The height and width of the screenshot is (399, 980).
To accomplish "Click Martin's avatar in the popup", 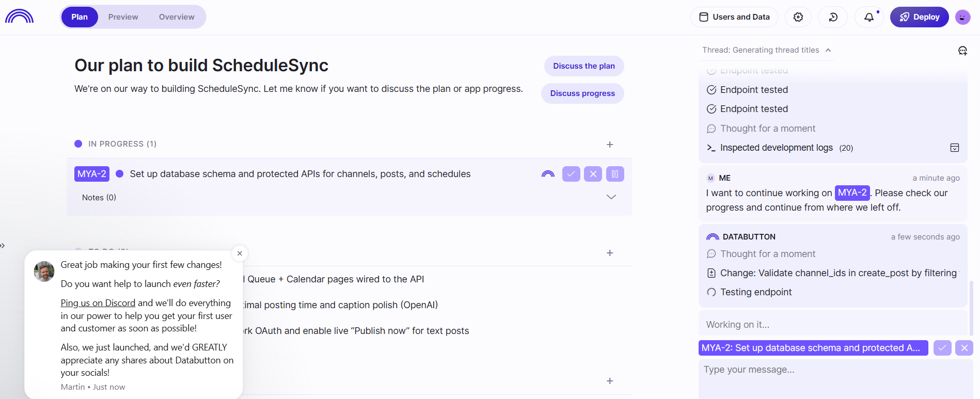I will [x=44, y=272].
